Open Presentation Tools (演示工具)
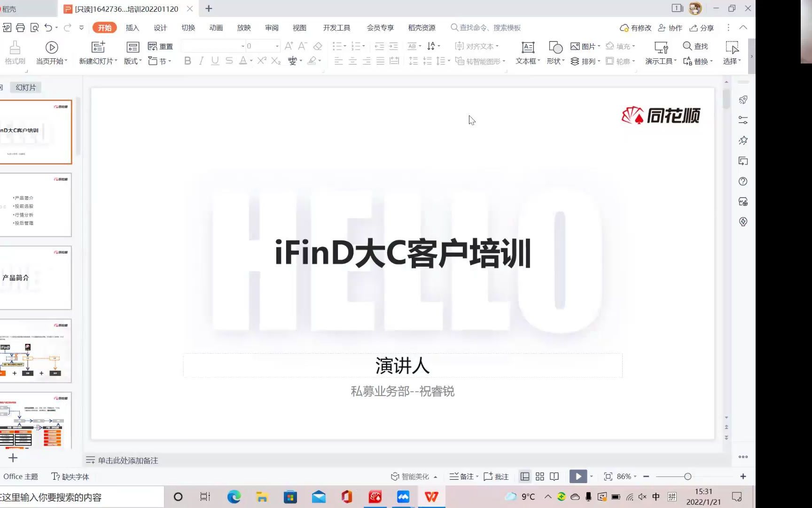The image size is (812, 508). coord(661,52)
